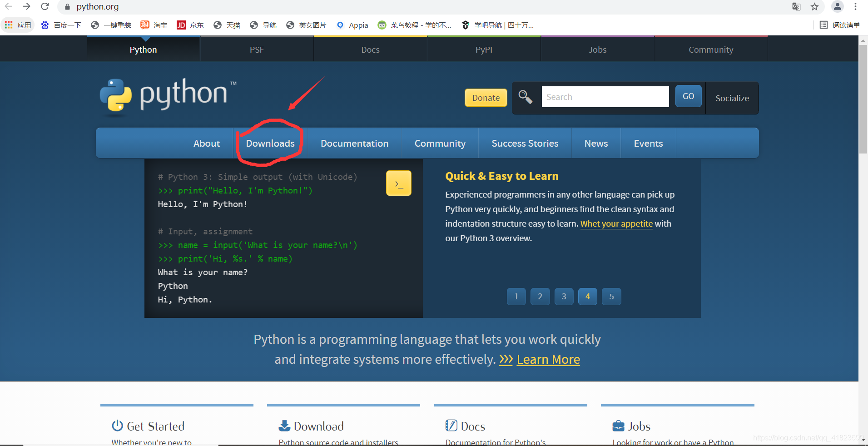Go forward with the browser forward arrow

coord(26,6)
